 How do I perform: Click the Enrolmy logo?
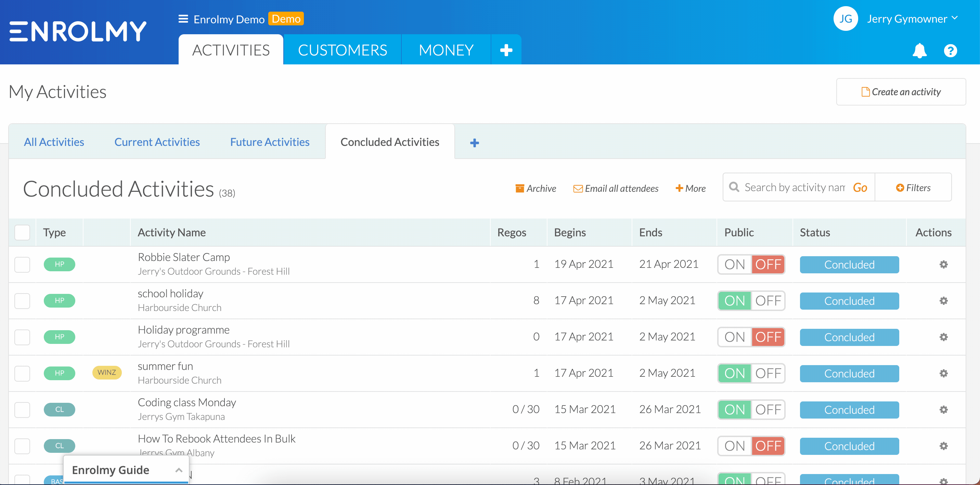78,31
